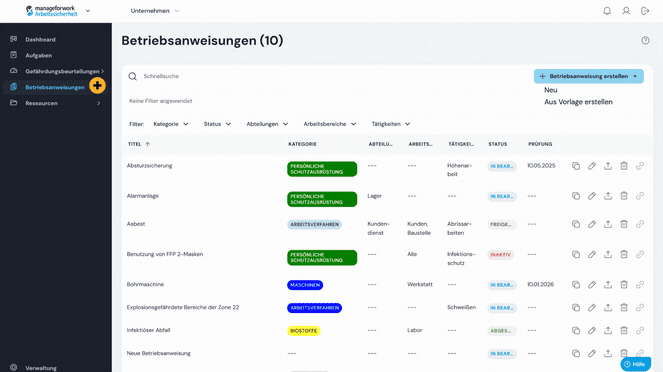Screen dimensions: 663x372
Task: Export the Asbest entry
Action: coord(608,224)
